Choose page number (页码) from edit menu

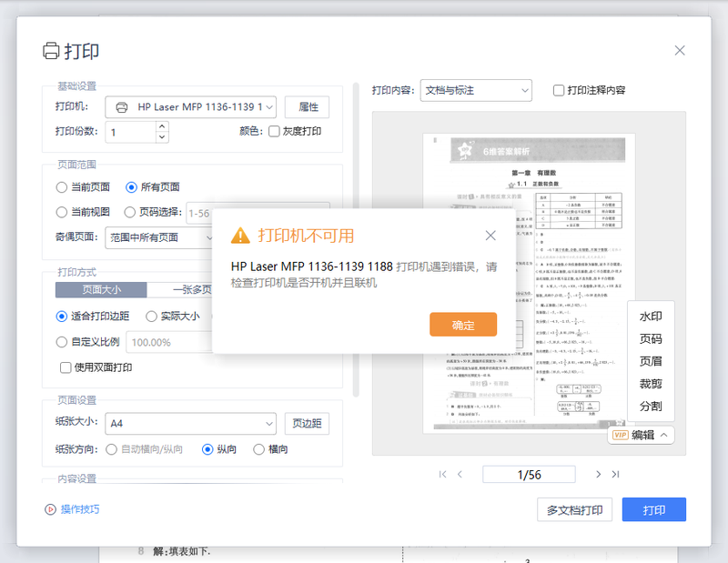coord(651,339)
